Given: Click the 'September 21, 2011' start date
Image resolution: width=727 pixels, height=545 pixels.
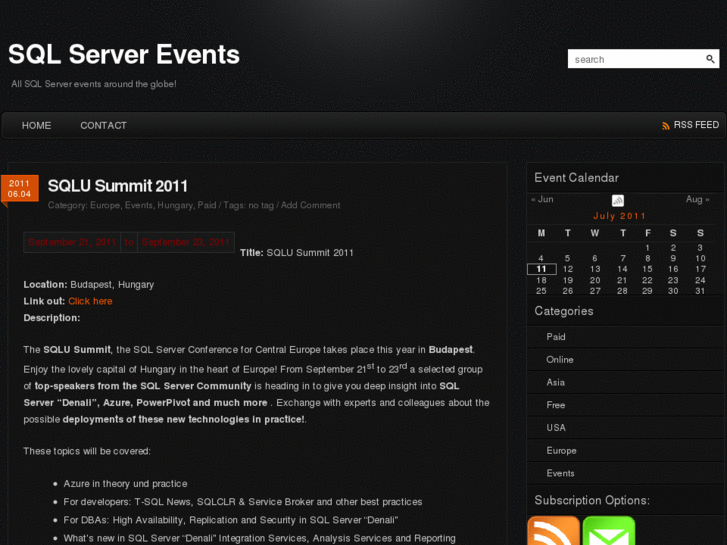Looking at the screenshot, I should (x=72, y=242).
